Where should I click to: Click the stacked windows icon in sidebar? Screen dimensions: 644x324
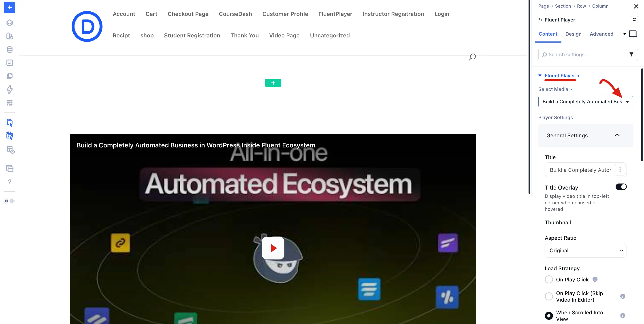pos(9,168)
